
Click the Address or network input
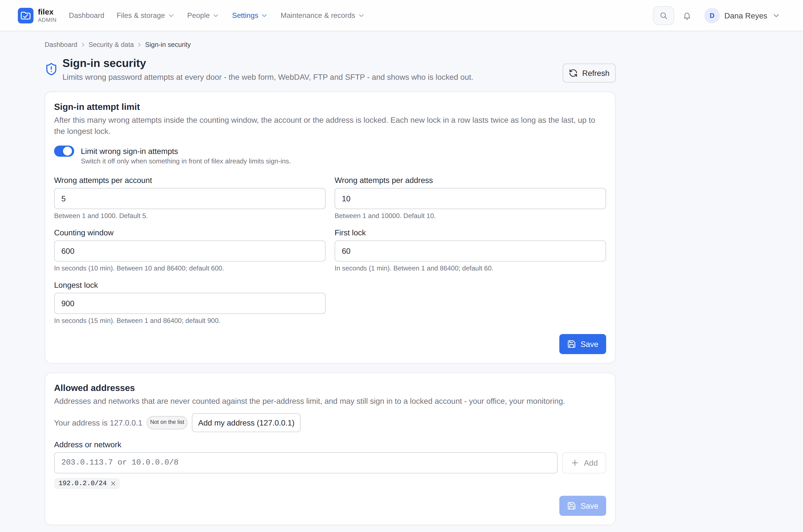pos(306,463)
